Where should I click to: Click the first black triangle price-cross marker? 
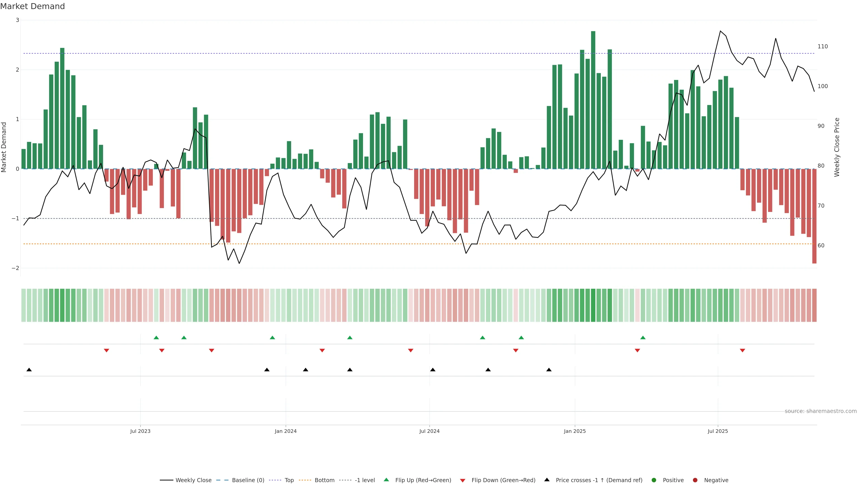pyautogui.click(x=29, y=370)
